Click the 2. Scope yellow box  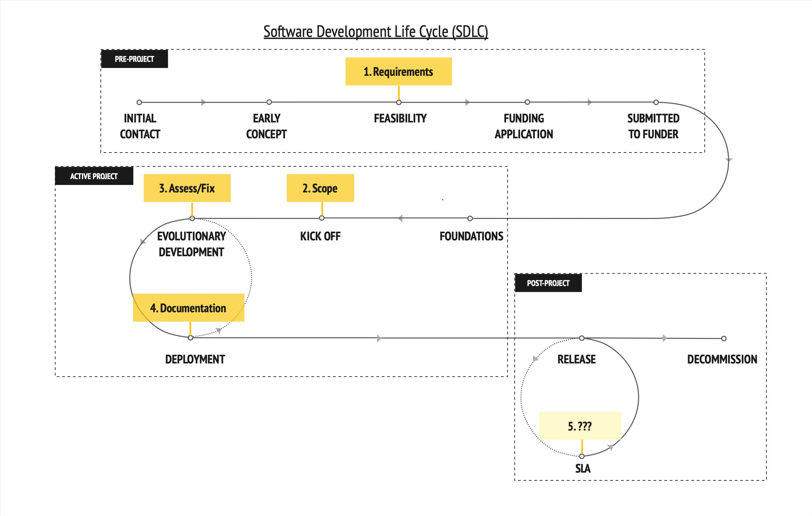click(320, 188)
